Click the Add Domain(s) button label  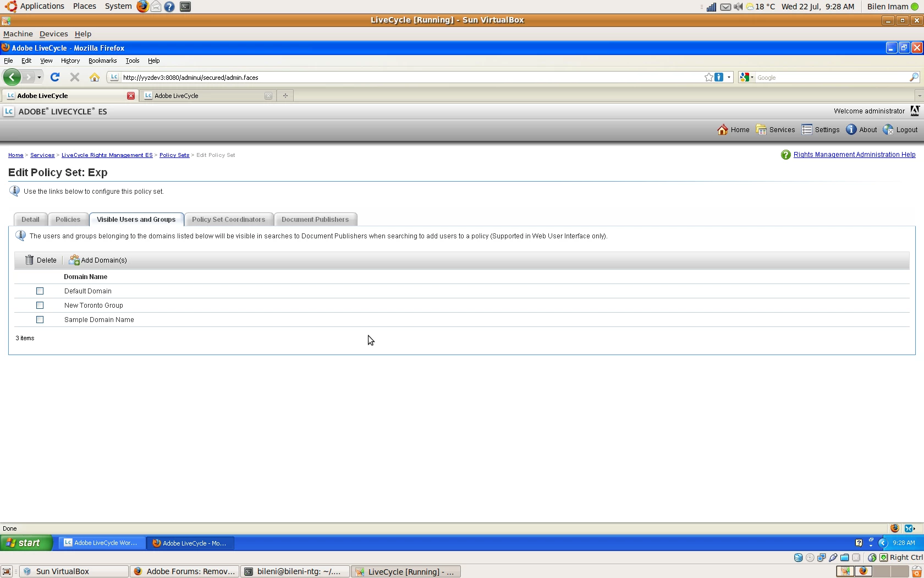(104, 260)
